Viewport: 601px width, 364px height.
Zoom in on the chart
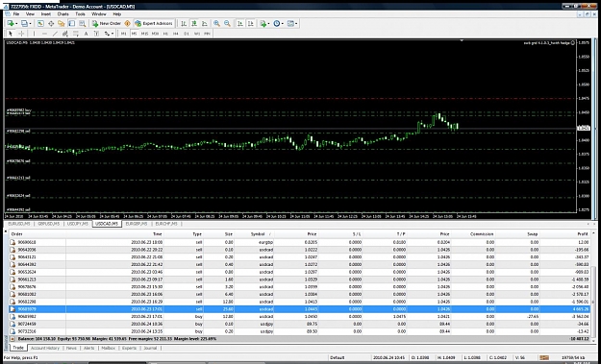click(216, 23)
